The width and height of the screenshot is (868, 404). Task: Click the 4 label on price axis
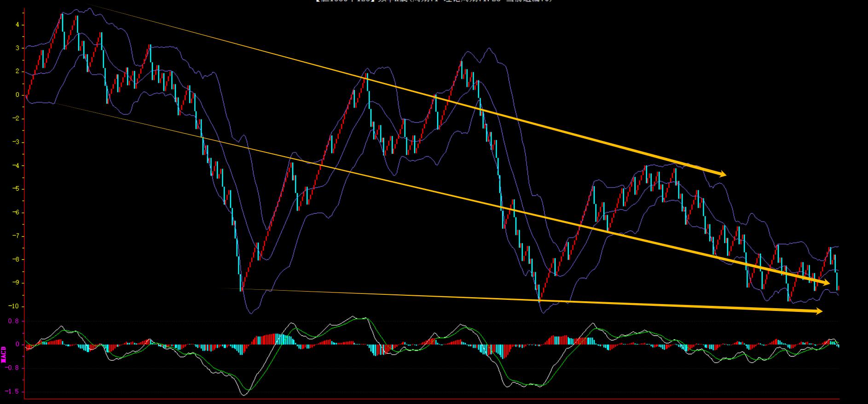click(x=17, y=25)
